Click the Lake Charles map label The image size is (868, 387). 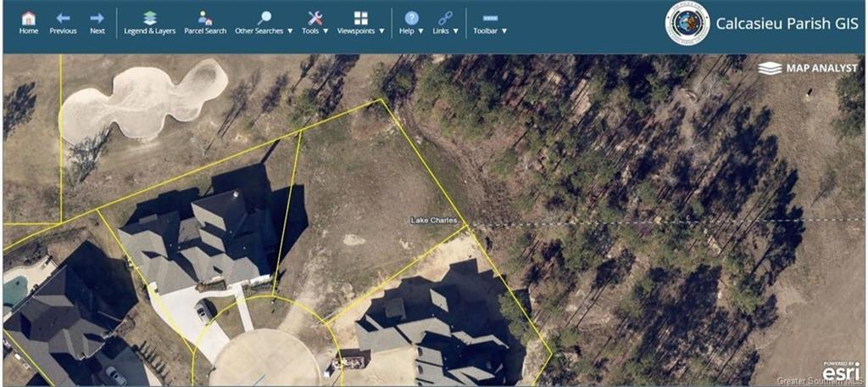tap(433, 221)
